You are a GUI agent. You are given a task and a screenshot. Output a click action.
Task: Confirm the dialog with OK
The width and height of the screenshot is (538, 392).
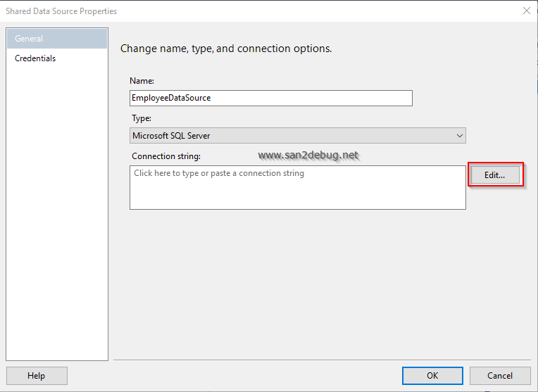click(432, 376)
